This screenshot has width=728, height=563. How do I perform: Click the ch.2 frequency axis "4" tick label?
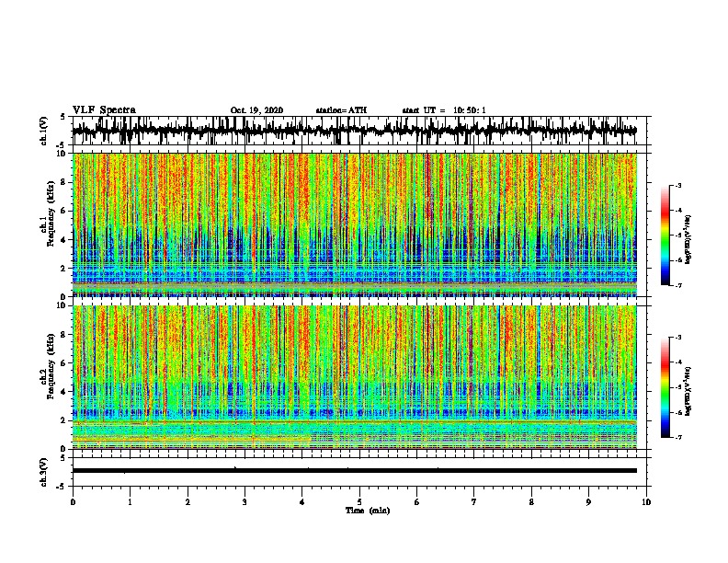(64, 392)
